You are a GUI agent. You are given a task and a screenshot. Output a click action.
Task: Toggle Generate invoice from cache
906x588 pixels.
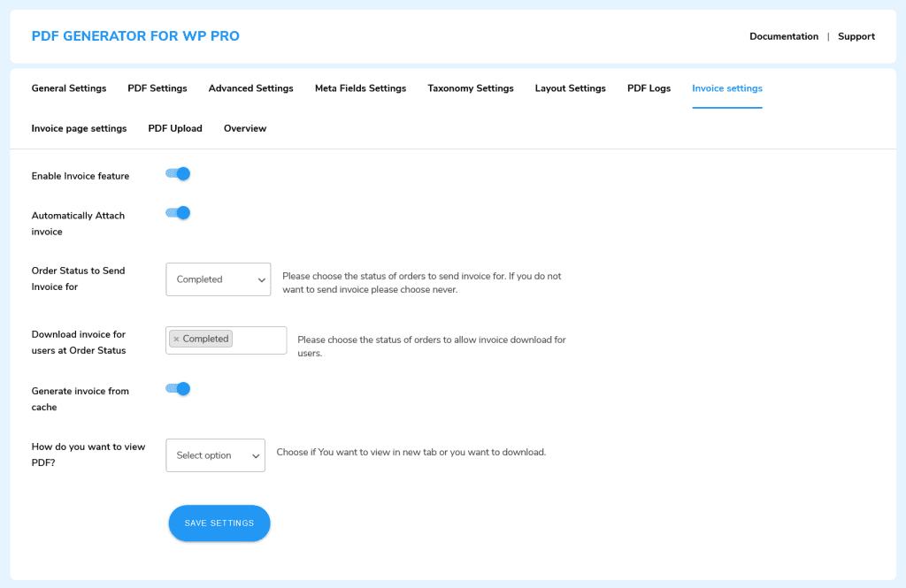pos(177,388)
